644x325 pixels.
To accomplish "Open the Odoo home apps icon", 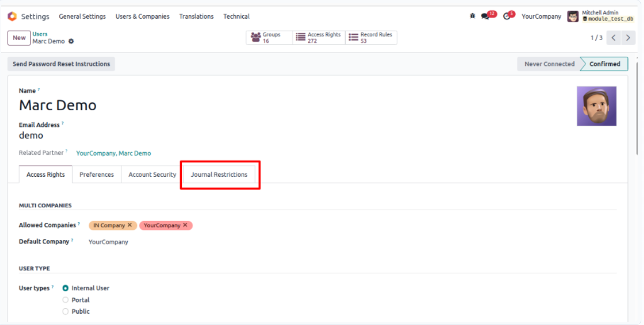I will [12, 17].
